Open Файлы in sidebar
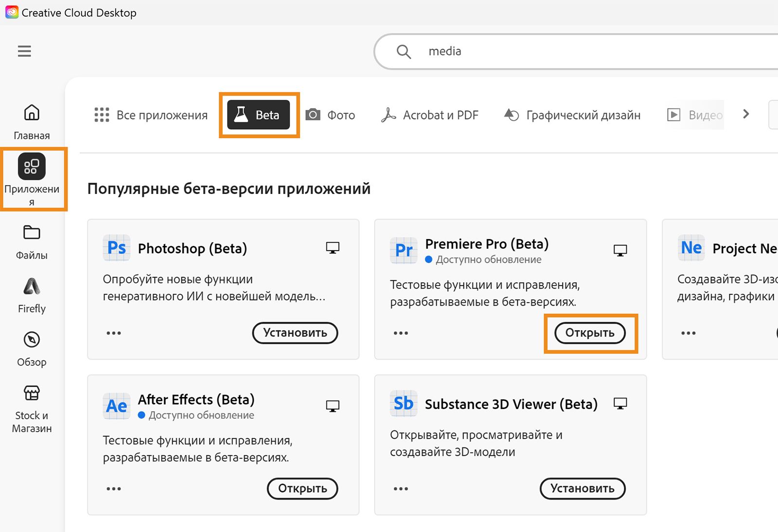778x532 pixels. coord(32,242)
